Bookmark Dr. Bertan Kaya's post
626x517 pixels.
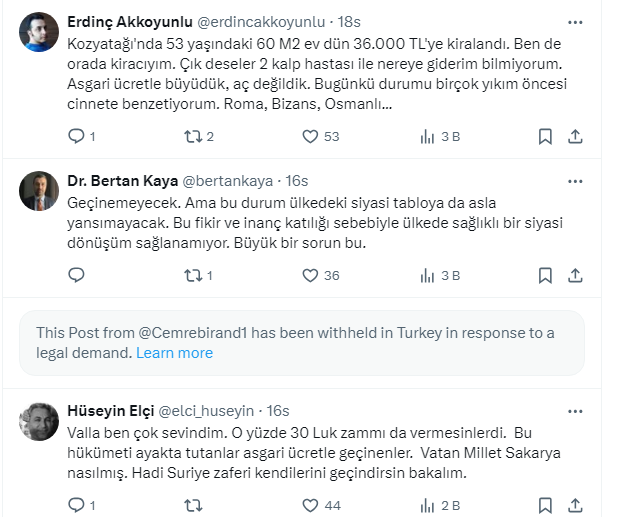click(545, 275)
